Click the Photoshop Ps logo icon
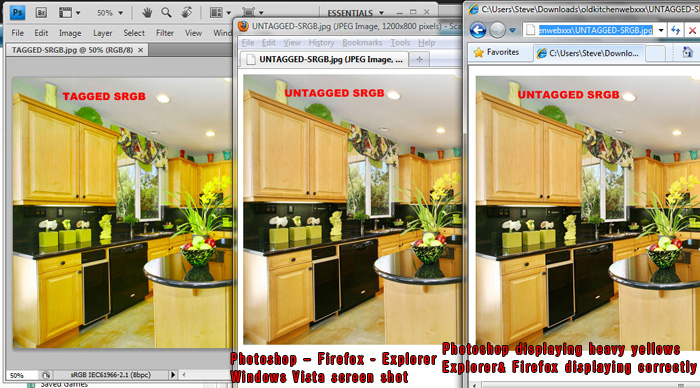This screenshot has width=700, height=388. (x=17, y=13)
